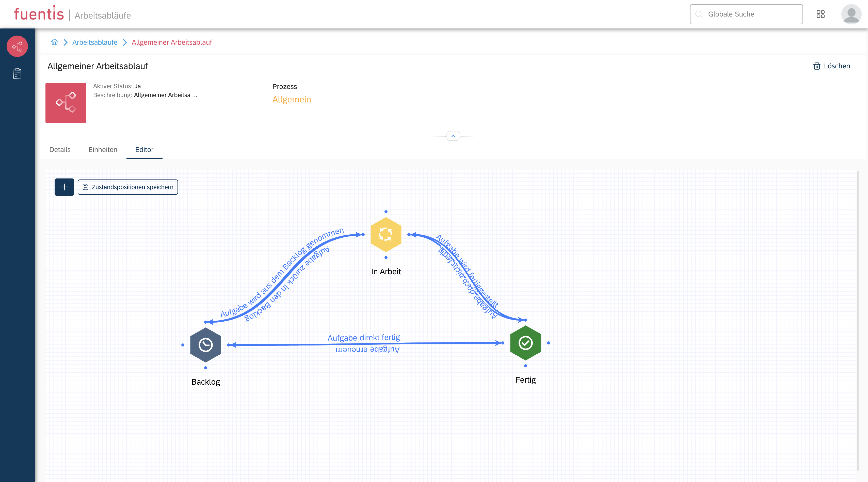
Task: Collapse the header section via the chevron
Action: (453, 136)
